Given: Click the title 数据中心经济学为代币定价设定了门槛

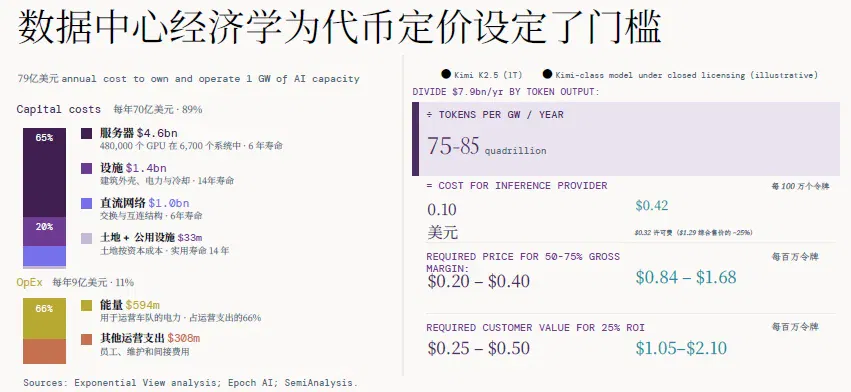Looking at the screenshot, I should (339, 27).
